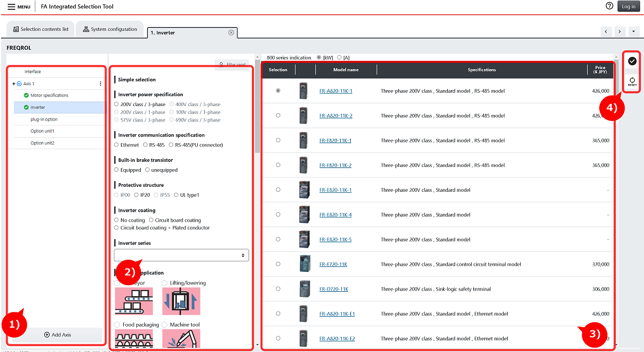644x352 pixels.
Task: Select unequipped brake transistor option
Action: tap(147, 170)
